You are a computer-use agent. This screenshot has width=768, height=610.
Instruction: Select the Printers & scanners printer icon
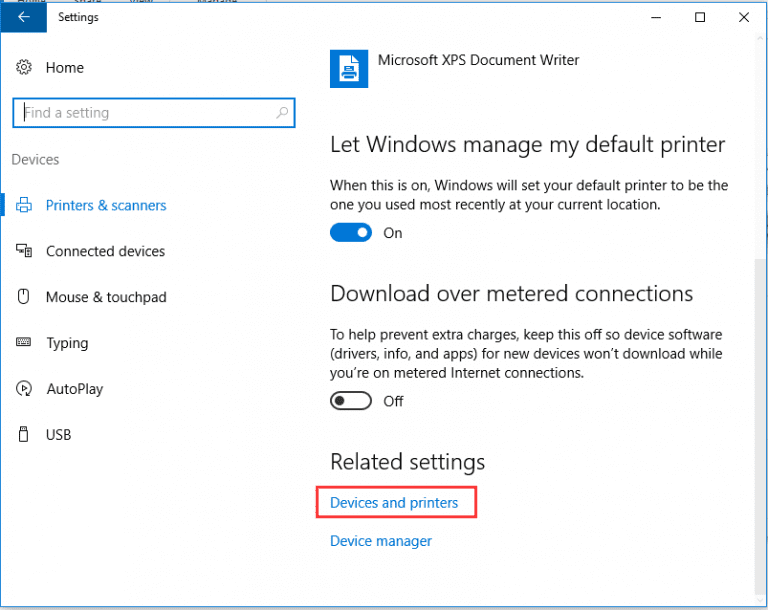[24, 205]
